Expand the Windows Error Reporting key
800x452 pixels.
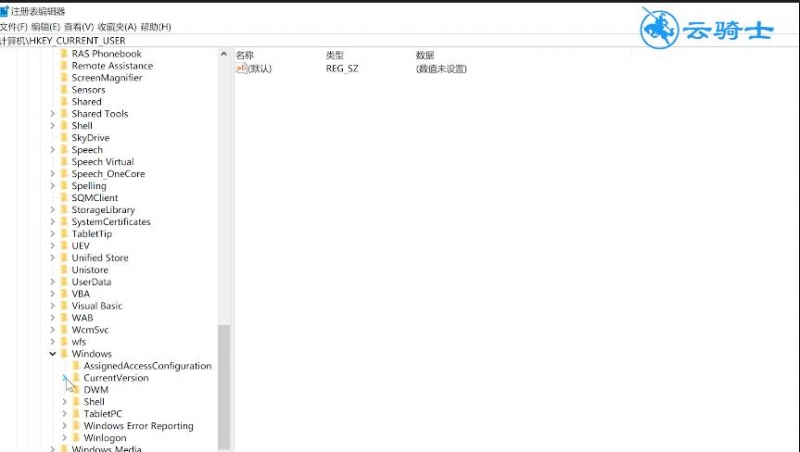point(65,425)
